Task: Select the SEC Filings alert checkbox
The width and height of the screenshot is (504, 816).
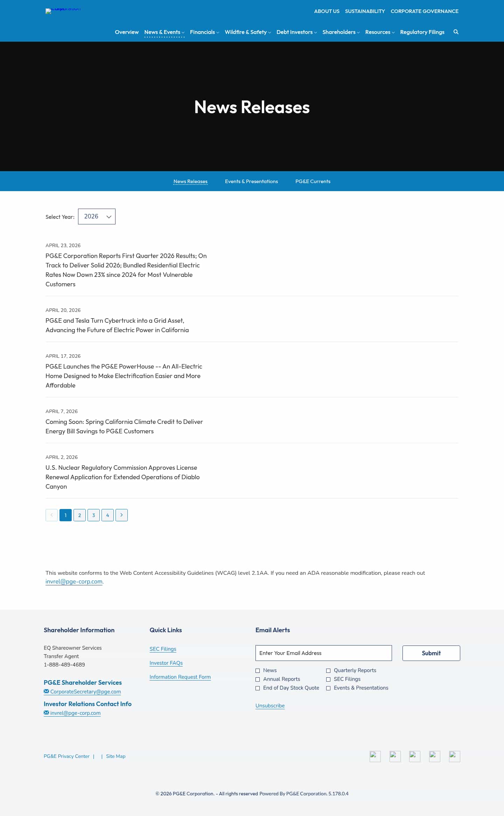Action: pyautogui.click(x=328, y=679)
